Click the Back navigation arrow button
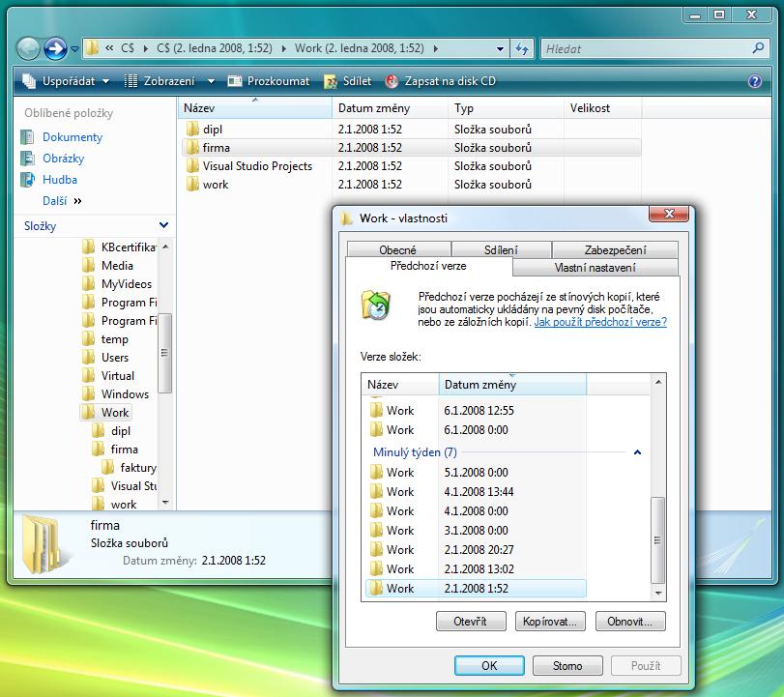The width and height of the screenshot is (784, 697). (x=28, y=49)
